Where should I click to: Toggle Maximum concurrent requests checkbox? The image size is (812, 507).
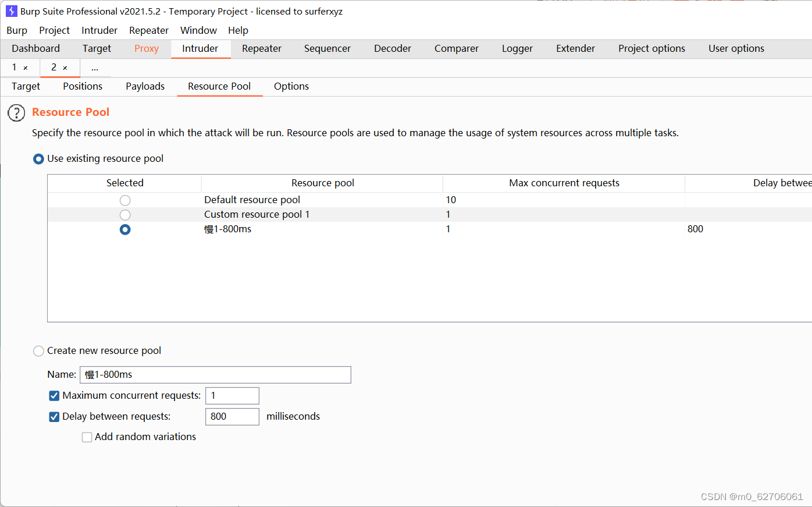point(54,396)
